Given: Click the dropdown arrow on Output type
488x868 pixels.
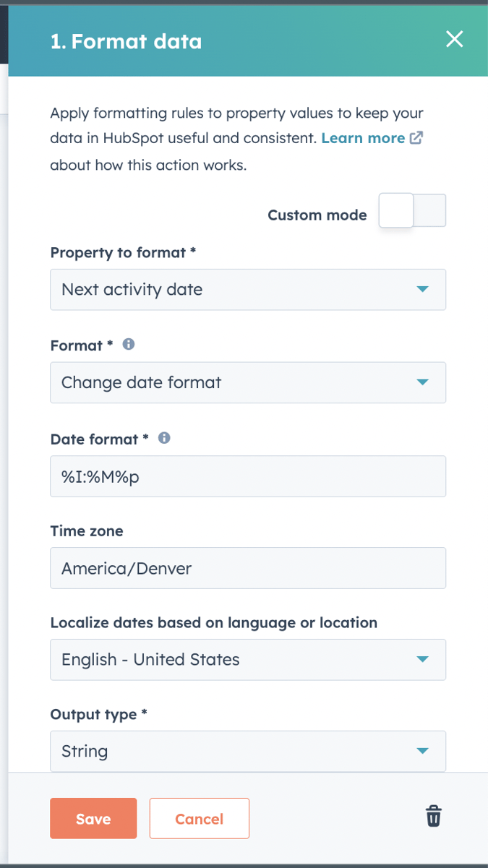Looking at the screenshot, I should pos(423,751).
